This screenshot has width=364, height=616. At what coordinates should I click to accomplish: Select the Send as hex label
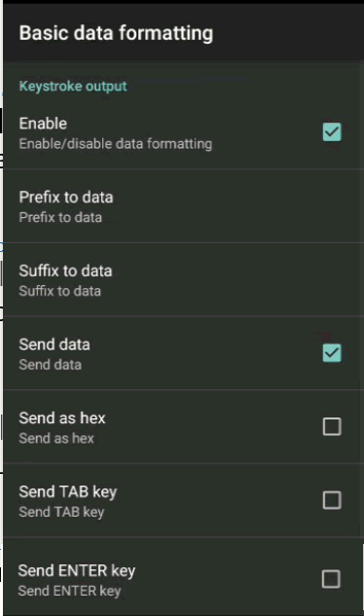pos(62,418)
